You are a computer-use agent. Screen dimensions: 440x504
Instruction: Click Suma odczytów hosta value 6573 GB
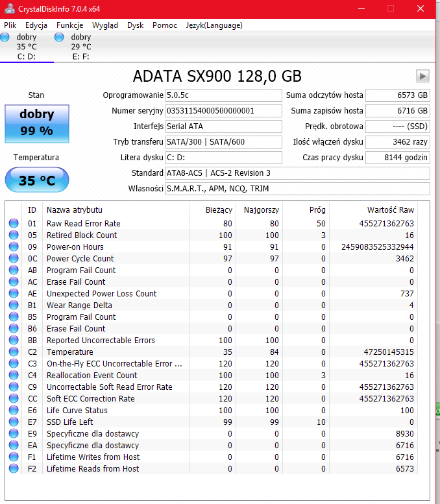tap(398, 95)
